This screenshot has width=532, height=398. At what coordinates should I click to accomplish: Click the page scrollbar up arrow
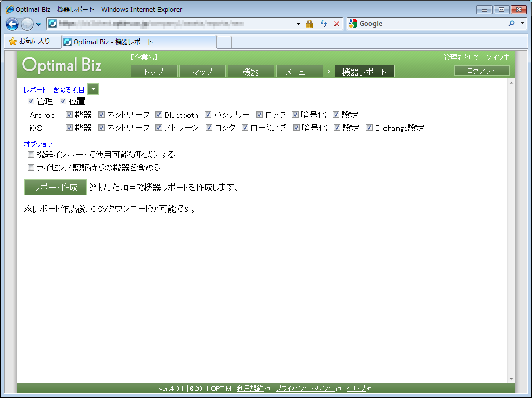(x=511, y=83)
